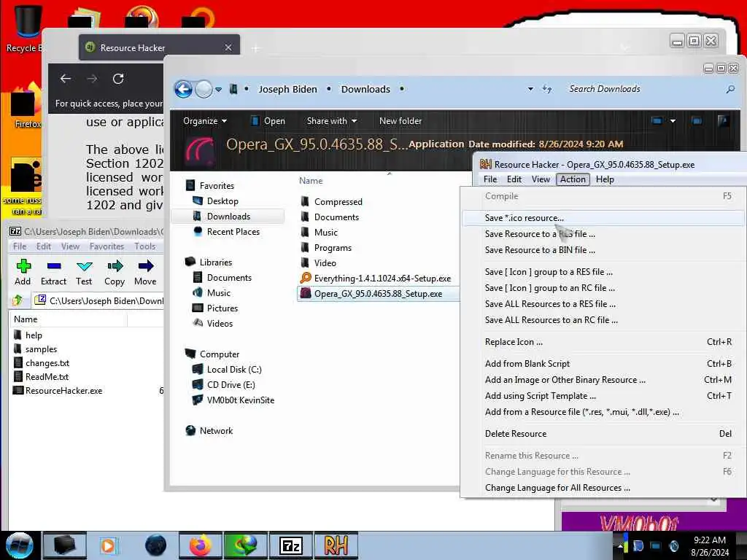Open the address bar history dropdown

tap(530, 89)
